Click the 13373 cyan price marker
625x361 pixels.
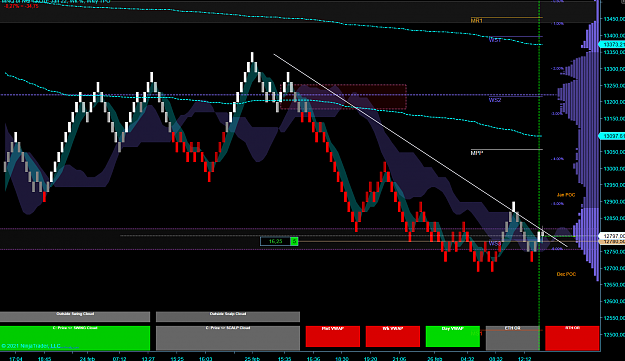pyautogui.click(x=612, y=45)
